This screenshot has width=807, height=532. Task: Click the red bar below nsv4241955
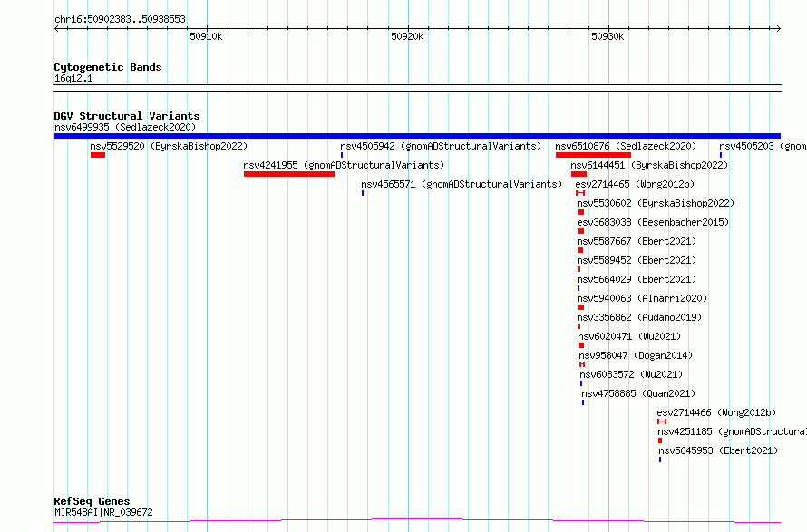[x=290, y=174]
